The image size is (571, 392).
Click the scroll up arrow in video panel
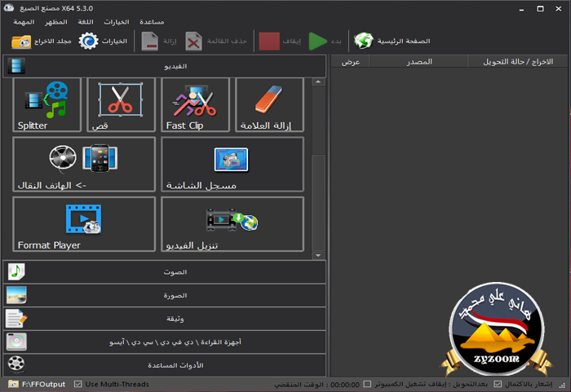318,81
